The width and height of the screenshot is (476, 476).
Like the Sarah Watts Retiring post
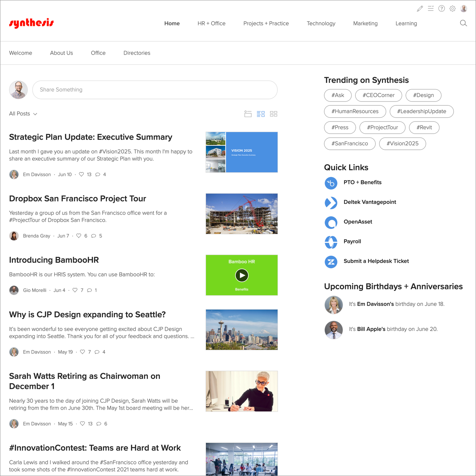[83, 424]
